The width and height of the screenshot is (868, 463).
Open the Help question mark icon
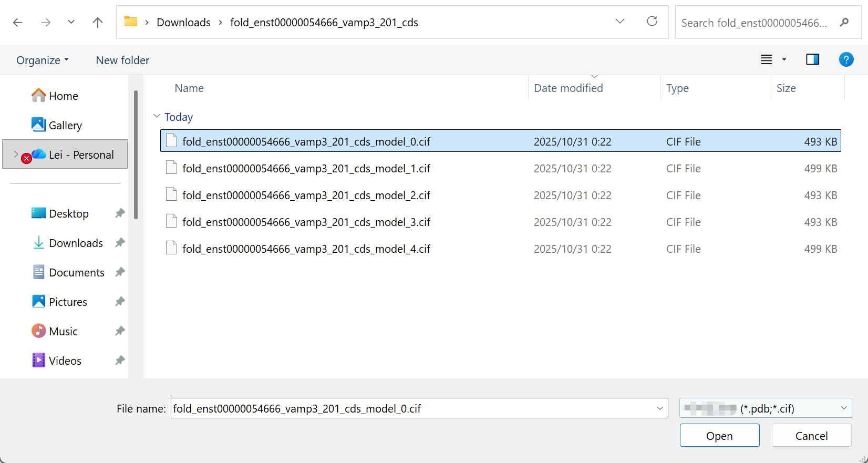(x=846, y=59)
